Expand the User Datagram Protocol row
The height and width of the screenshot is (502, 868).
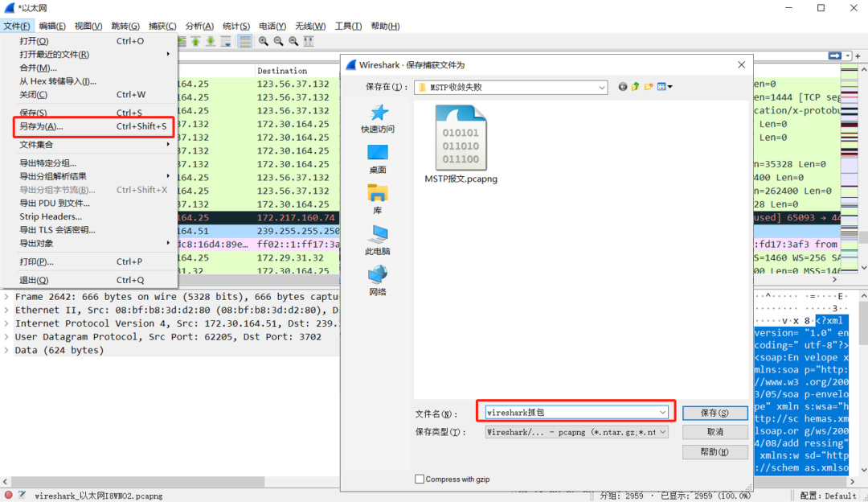[x=6, y=337]
